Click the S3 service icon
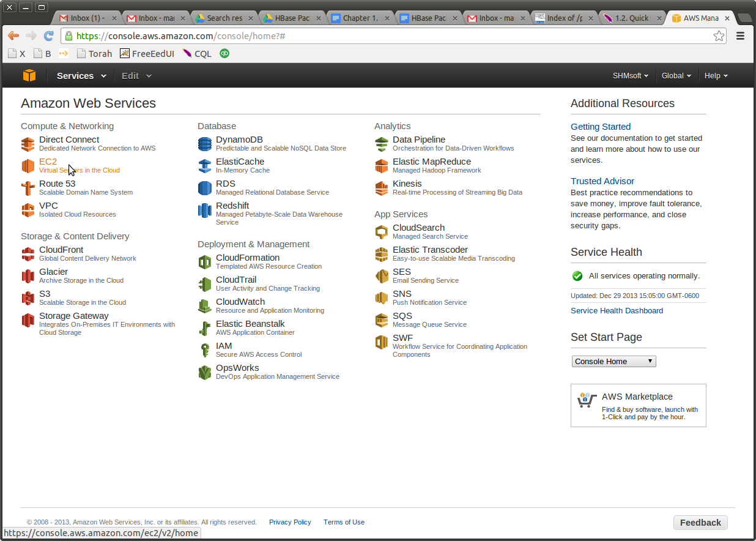 coord(28,299)
